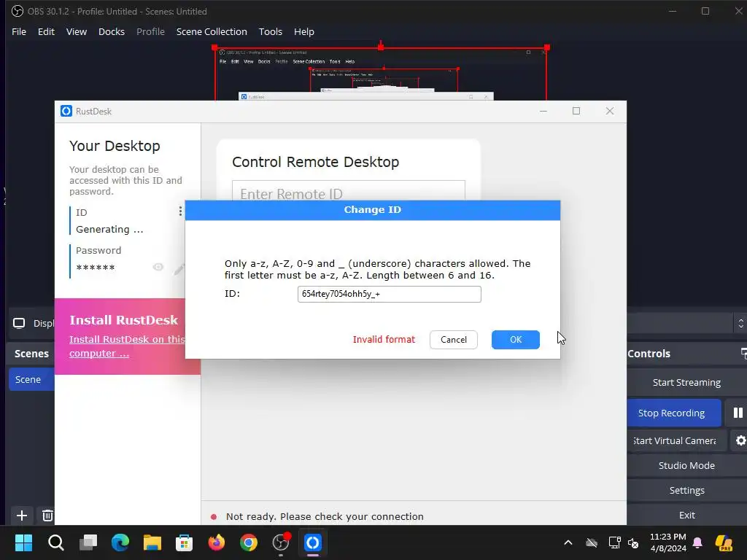This screenshot has height=560, width=747.
Task: Click the pencil icon to edit password
Action: tap(179, 269)
